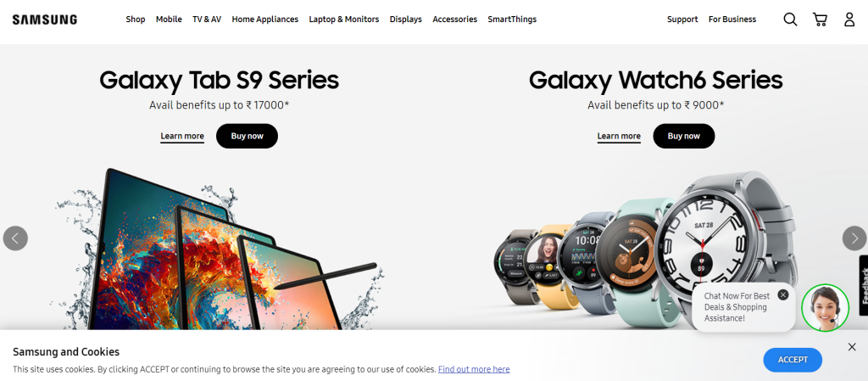The height and width of the screenshot is (381, 868).
Task: Open Find out more here link
Action: point(474,369)
